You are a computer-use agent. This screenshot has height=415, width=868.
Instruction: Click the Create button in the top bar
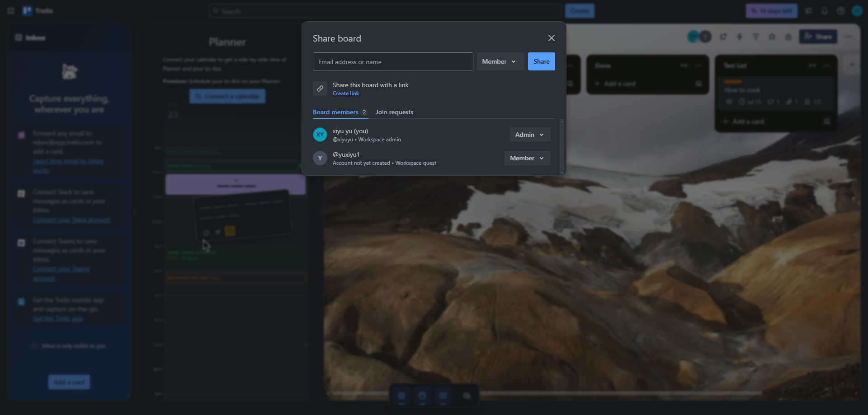click(x=580, y=11)
